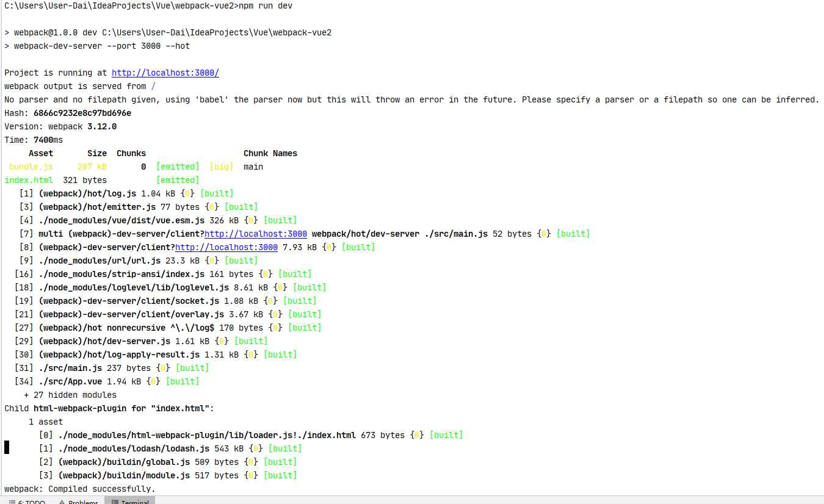Click the (webpack)/hot/log.js module row

[126, 193]
